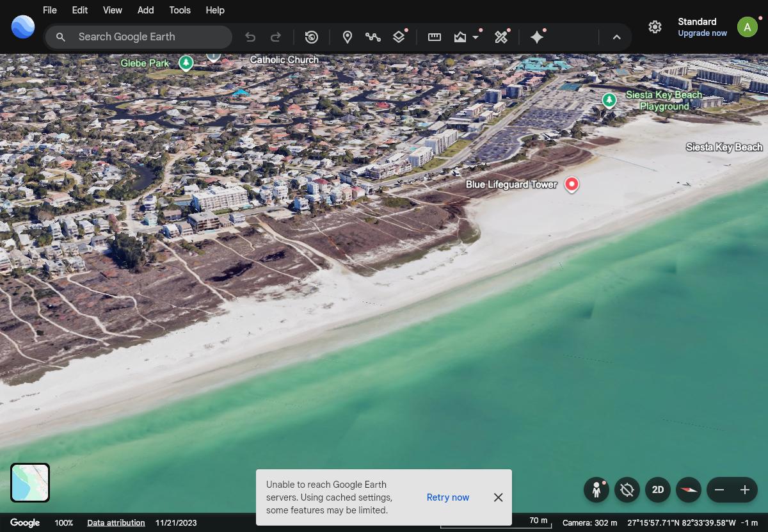Select the ruler measure tool

(435, 37)
